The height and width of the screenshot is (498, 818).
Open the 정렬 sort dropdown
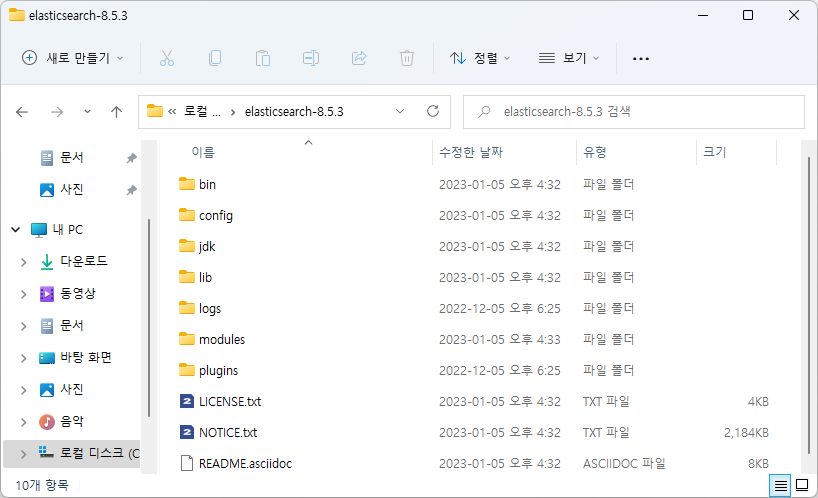tap(480, 58)
